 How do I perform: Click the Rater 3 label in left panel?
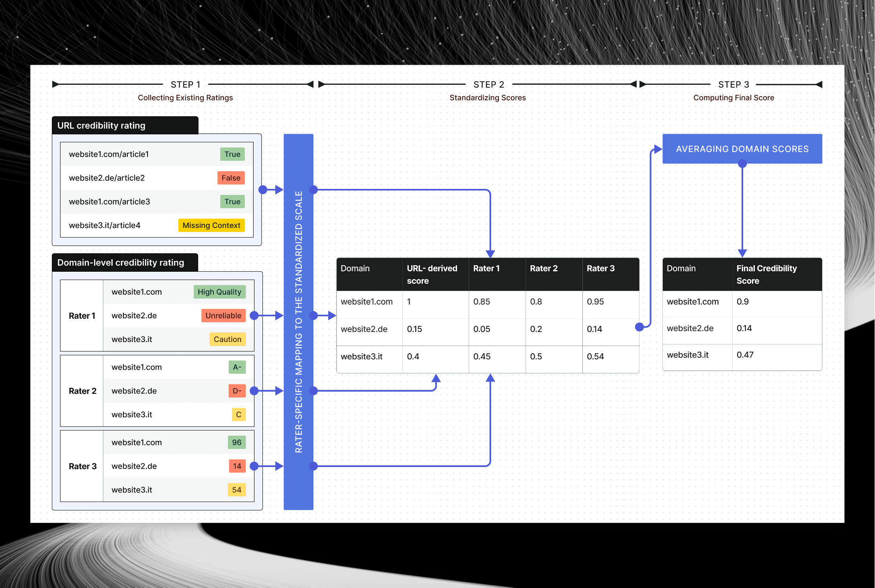point(82,466)
